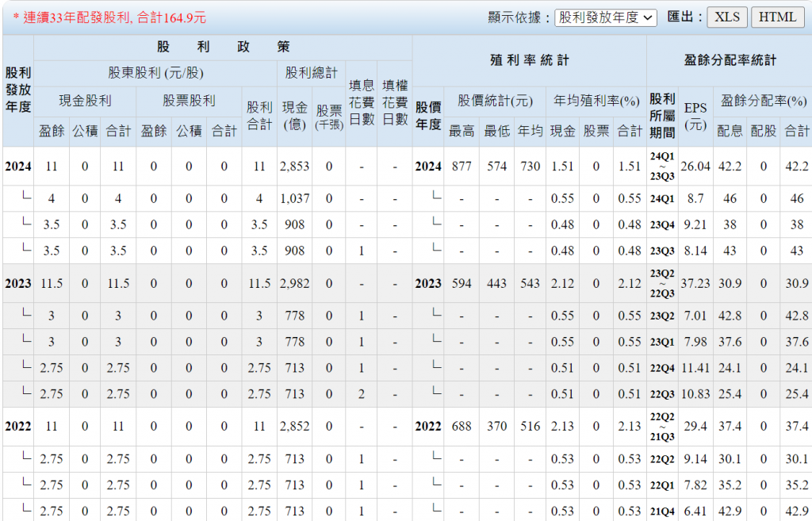Click the HTML export button

[778, 17]
